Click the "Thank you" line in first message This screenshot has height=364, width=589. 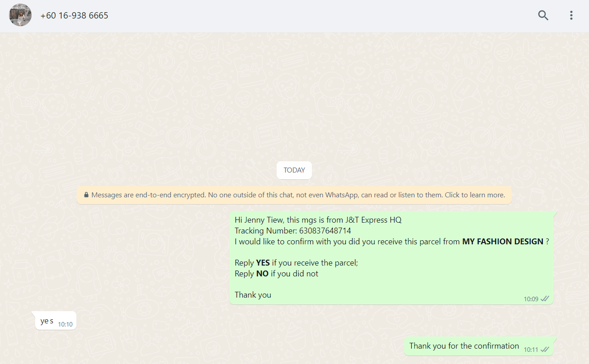[253, 295]
